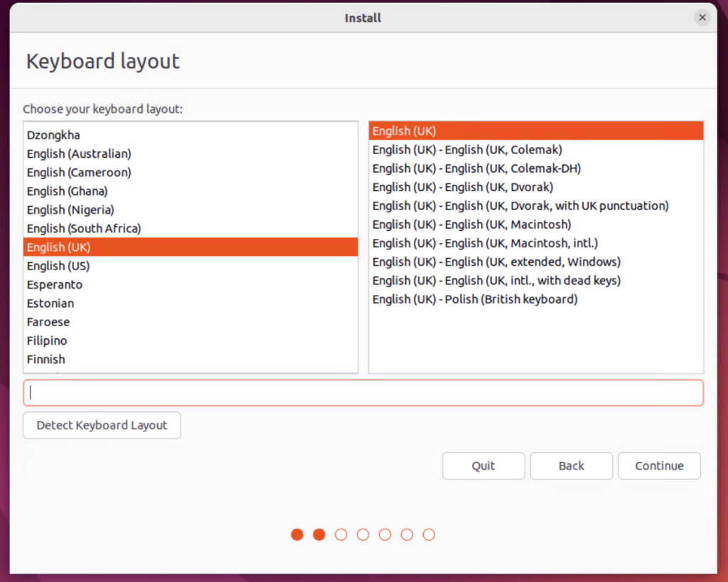Pick English (UK, Dvorak) variant

[x=536, y=187]
